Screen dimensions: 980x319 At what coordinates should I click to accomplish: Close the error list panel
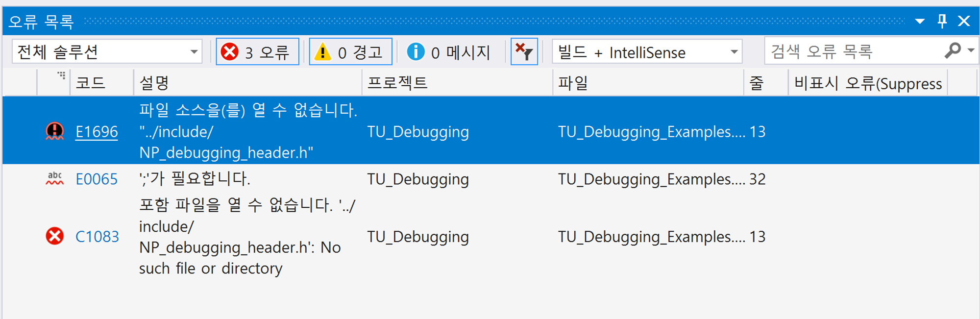click(964, 21)
